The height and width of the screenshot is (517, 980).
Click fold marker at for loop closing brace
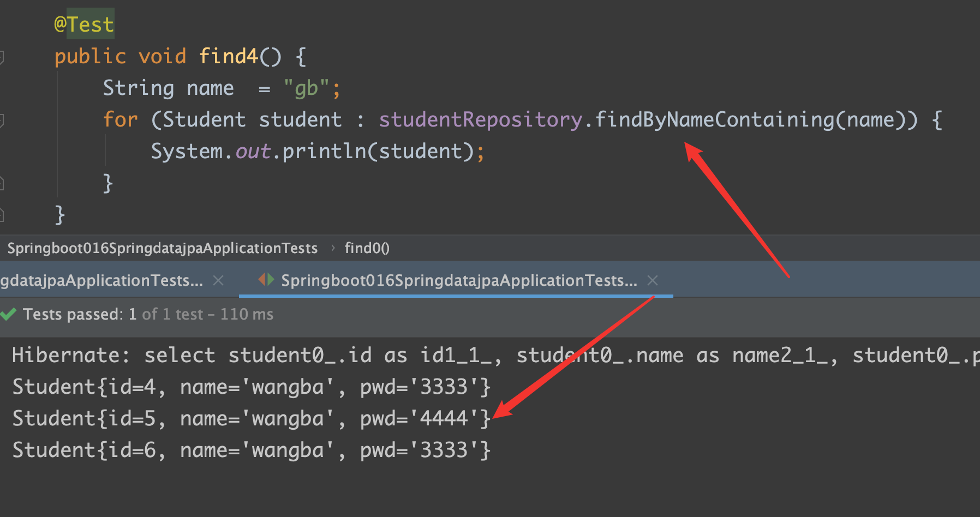(2, 183)
